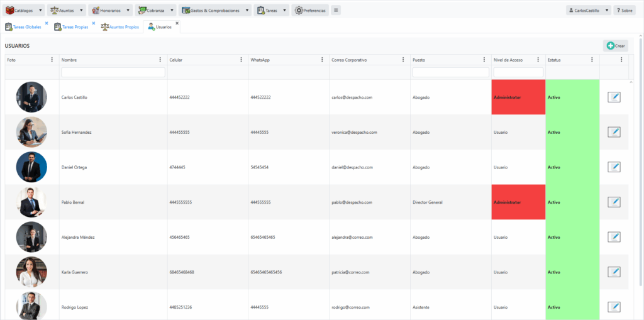This screenshot has height=320, width=644.
Task: Click the edit icon for Daniel Ortega
Action: tap(614, 167)
